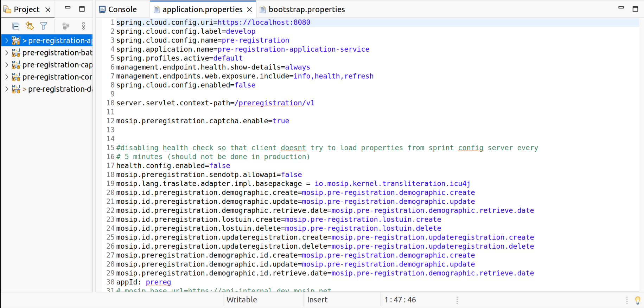Screen dimensions: 644x308
Task: Close the Project view tab
Action: click(x=48, y=10)
